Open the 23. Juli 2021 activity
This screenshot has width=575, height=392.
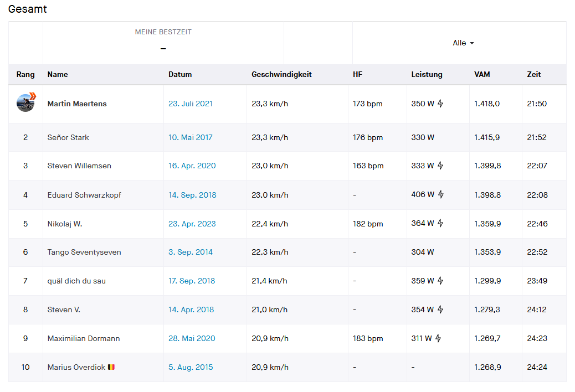(x=191, y=104)
